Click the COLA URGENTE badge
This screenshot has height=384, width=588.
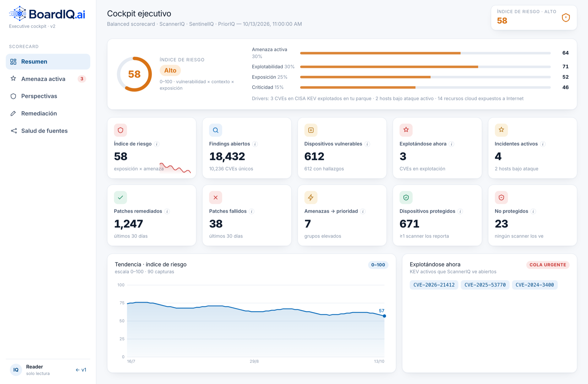tap(548, 265)
